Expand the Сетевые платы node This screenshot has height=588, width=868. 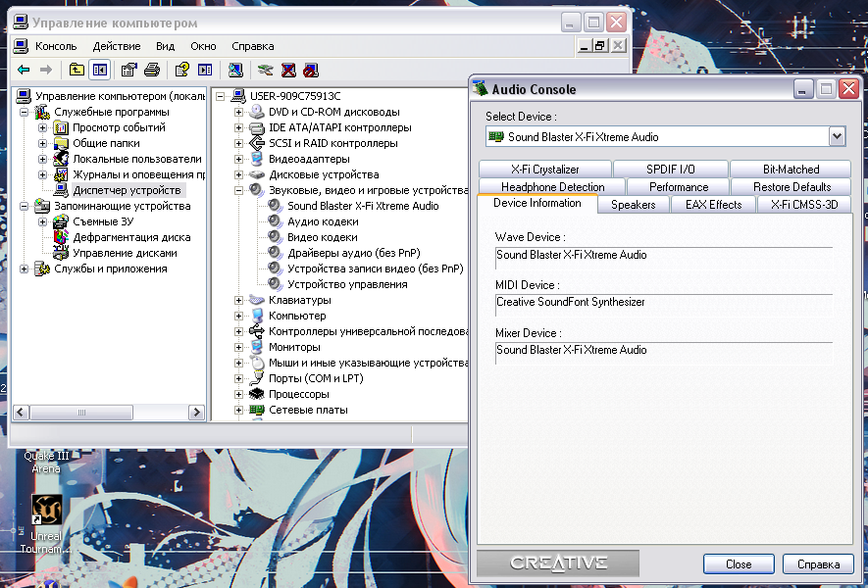[238, 410]
